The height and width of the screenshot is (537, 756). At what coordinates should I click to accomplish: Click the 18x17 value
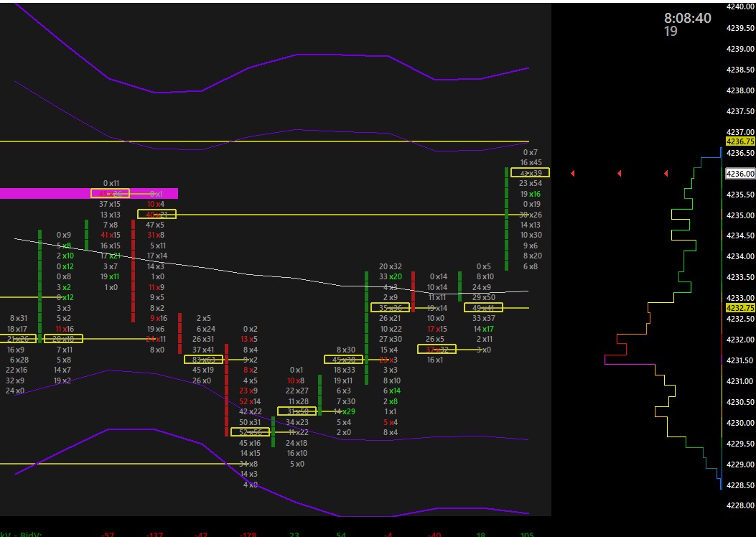coord(17,329)
